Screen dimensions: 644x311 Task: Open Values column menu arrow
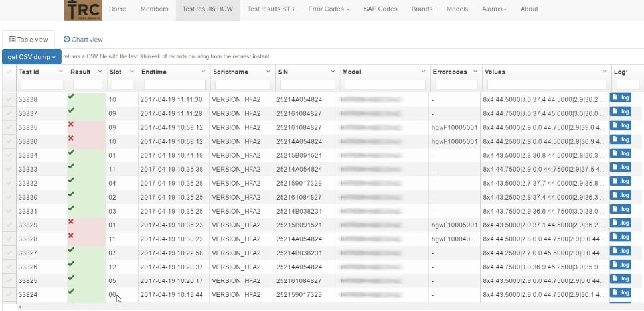605,72
